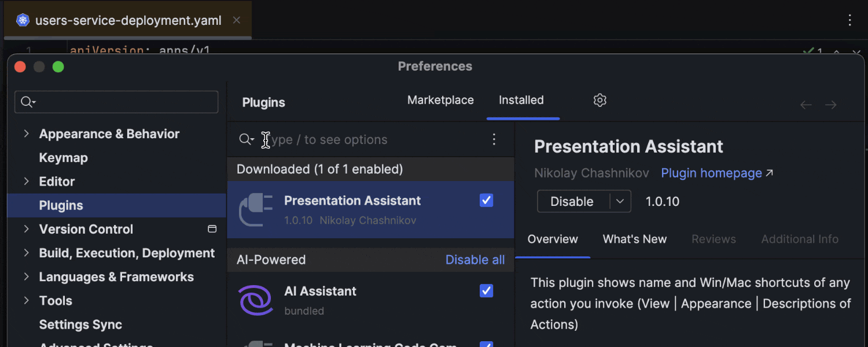Expand the Version Control settings section
The image size is (868, 347).
(x=26, y=229)
